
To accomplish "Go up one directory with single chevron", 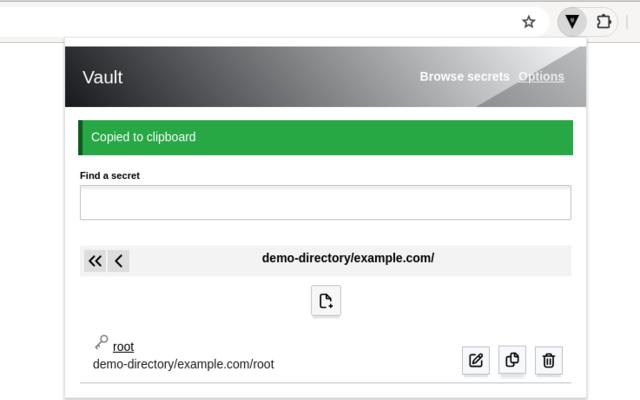I will (x=119, y=261).
